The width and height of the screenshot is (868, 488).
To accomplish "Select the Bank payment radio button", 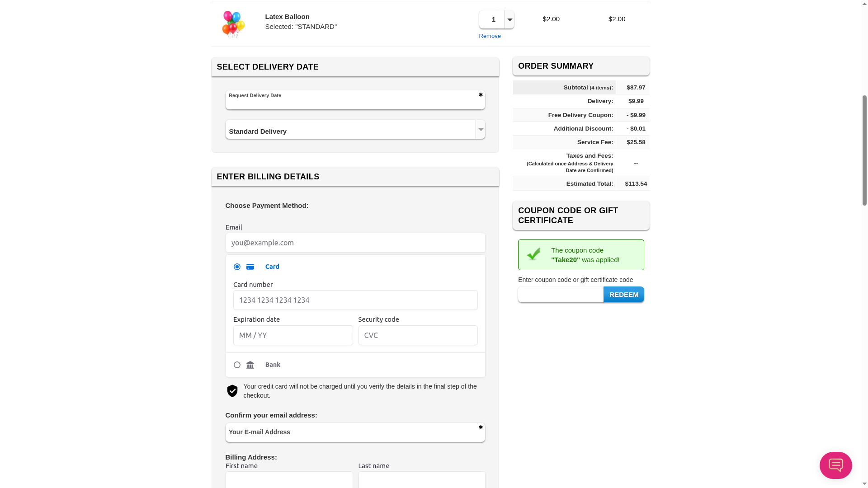I will 237,365.
